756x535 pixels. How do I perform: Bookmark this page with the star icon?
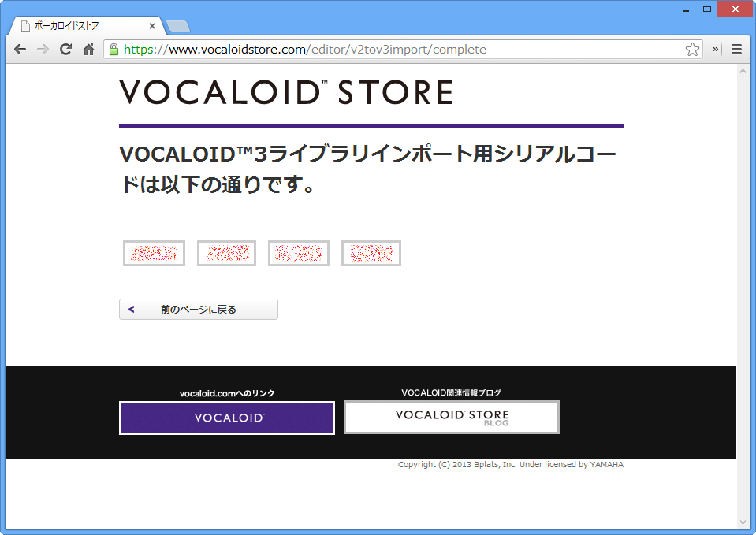click(692, 49)
